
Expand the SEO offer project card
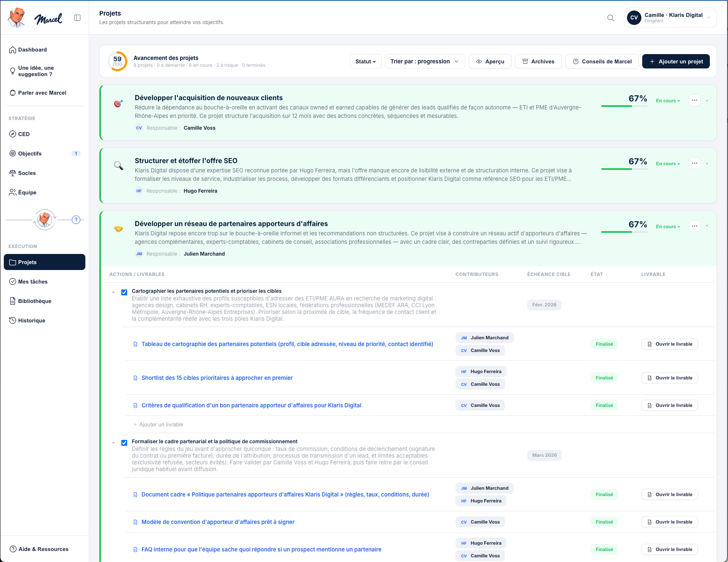[x=707, y=164]
